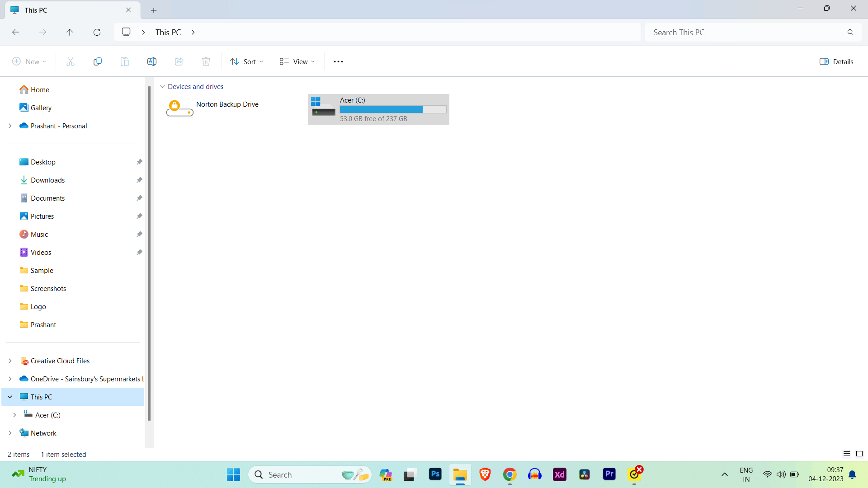The image size is (868, 488).
Task: Click the Share icon in toolbar
Action: coord(179,61)
